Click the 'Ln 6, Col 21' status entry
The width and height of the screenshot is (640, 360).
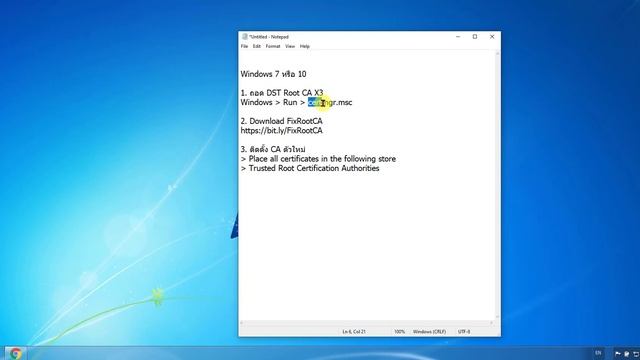[x=354, y=332]
